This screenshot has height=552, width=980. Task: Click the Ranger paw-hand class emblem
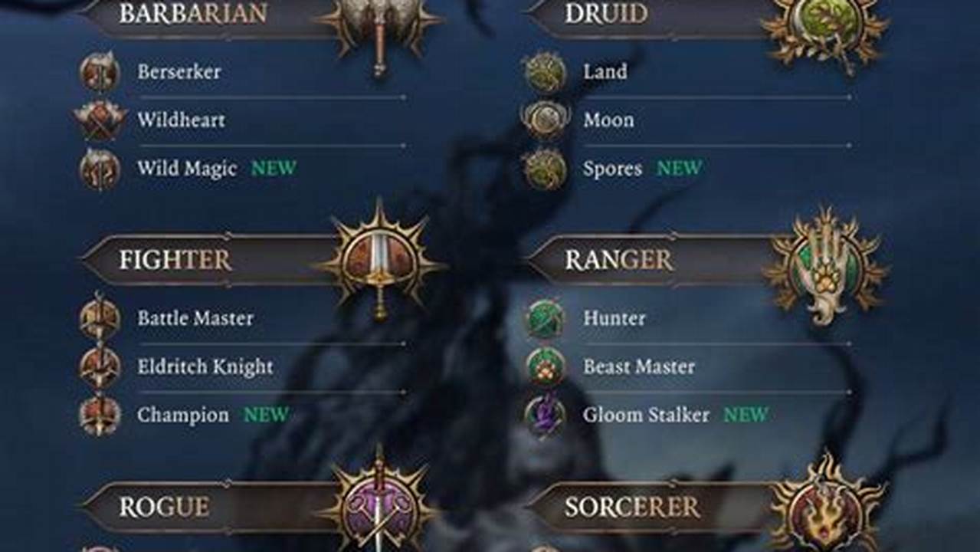click(x=826, y=264)
